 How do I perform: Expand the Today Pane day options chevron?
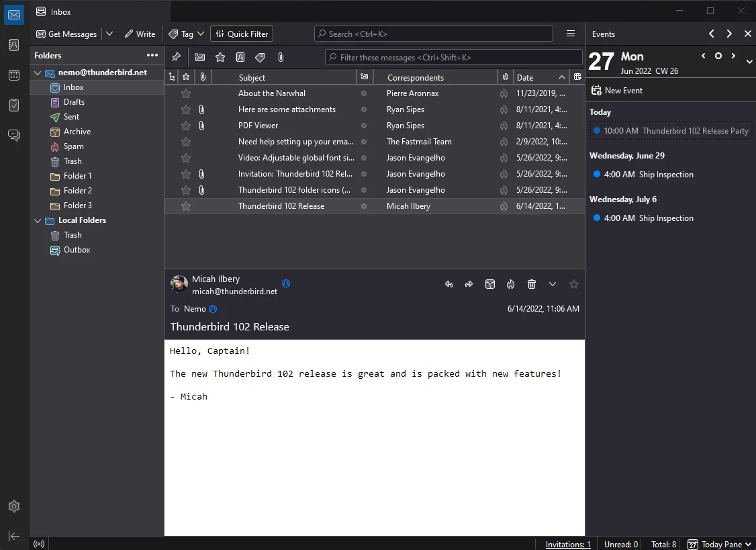[749, 62]
